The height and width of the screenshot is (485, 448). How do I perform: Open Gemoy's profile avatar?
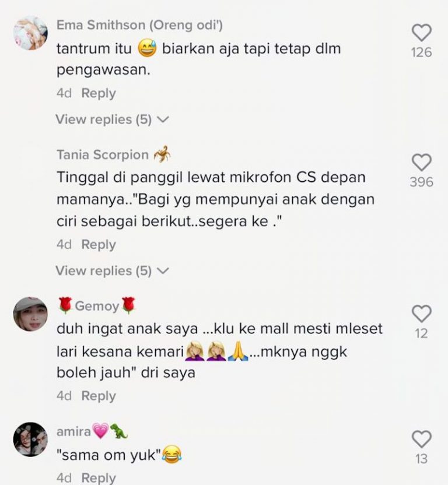30,314
